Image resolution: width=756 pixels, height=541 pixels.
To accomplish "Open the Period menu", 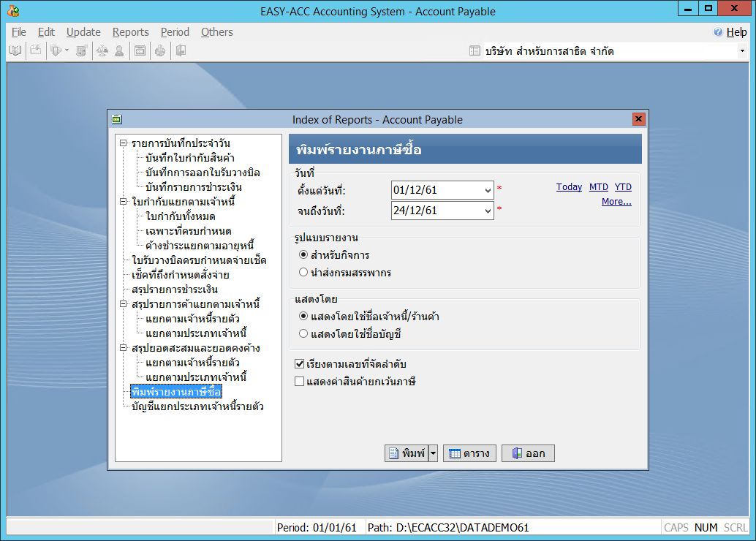I will tap(175, 32).
